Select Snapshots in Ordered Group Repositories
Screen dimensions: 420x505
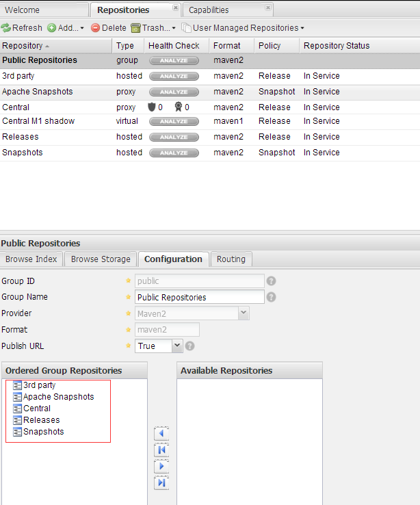(x=38, y=432)
